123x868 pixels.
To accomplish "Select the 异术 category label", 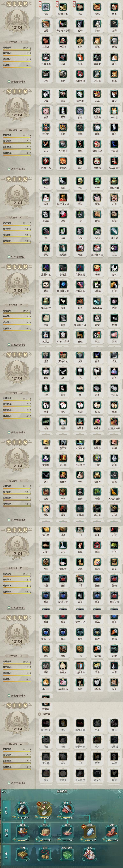I will 6,854.
